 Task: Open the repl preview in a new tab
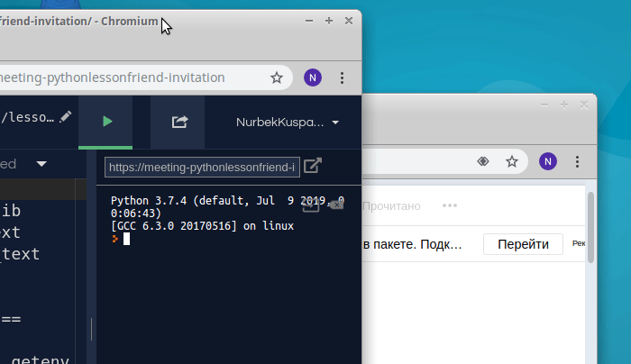coord(312,166)
